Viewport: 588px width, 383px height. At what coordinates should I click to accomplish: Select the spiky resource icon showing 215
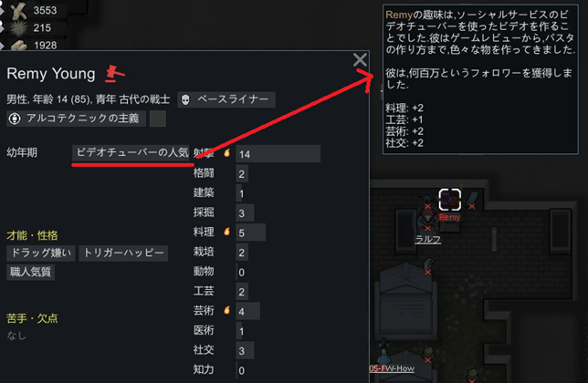(x=18, y=27)
